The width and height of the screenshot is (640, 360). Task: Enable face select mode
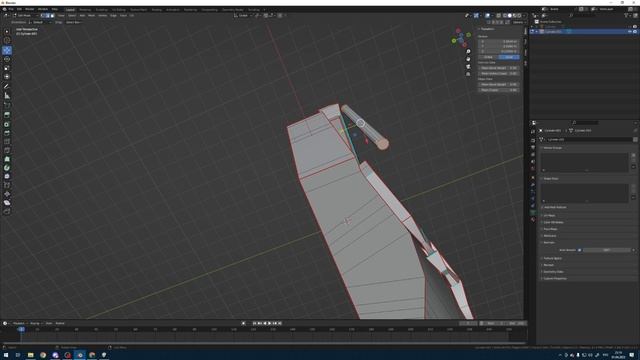(52, 16)
